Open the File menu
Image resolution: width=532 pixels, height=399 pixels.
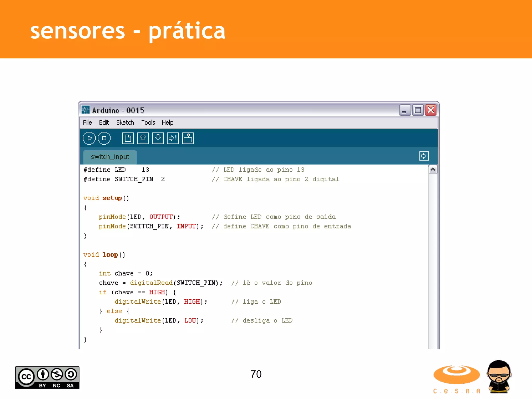click(87, 122)
